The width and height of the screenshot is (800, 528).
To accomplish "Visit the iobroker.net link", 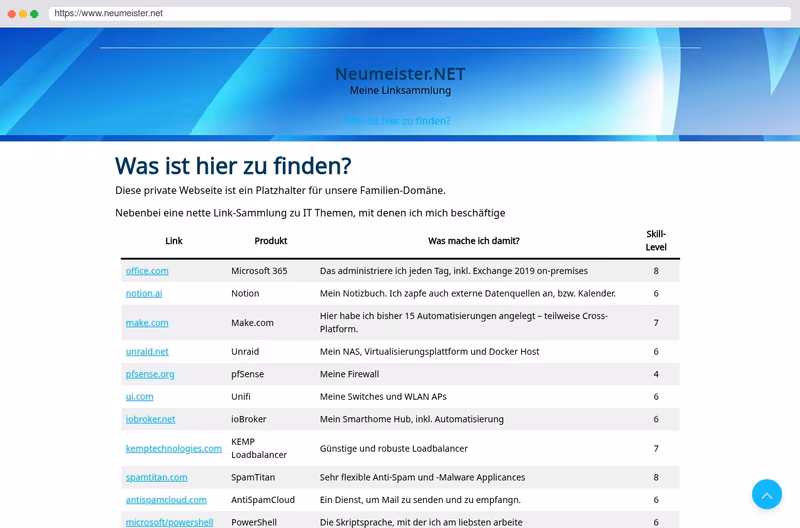I will [x=151, y=419].
